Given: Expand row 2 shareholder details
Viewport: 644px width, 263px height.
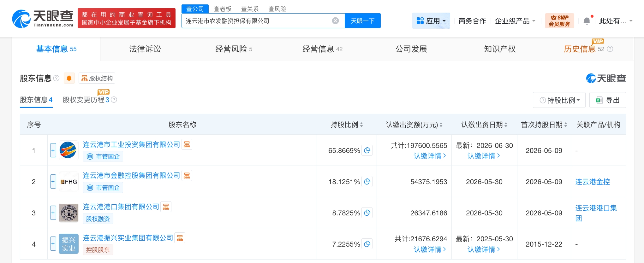Looking at the screenshot, I should pyautogui.click(x=53, y=181).
